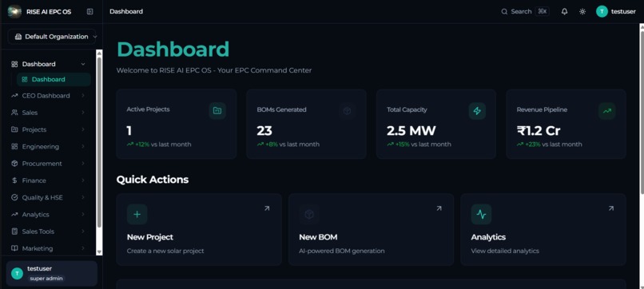
Task: Click the sidebar scroll up arrow
Action: pyautogui.click(x=99, y=53)
